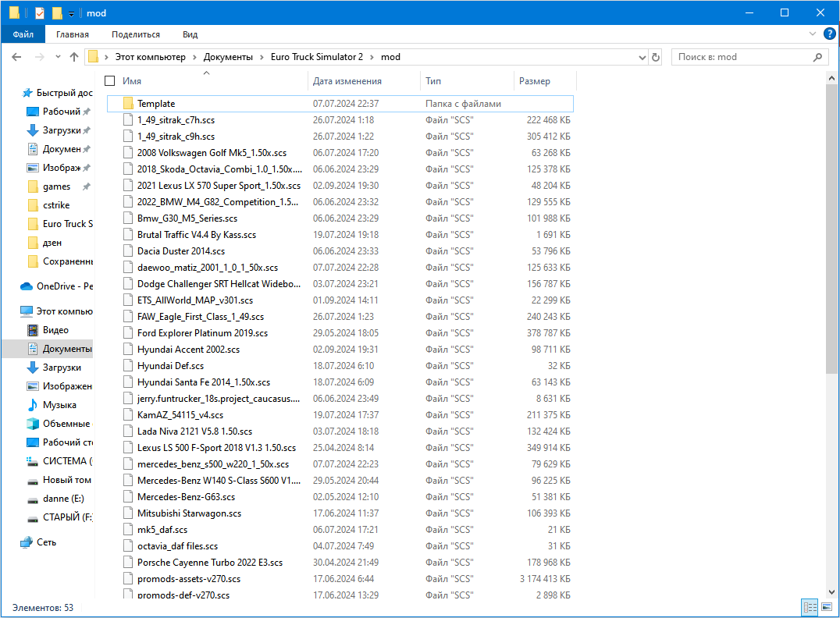Open the games folder in sidebar
The width and height of the screenshot is (840, 618).
(56, 186)
